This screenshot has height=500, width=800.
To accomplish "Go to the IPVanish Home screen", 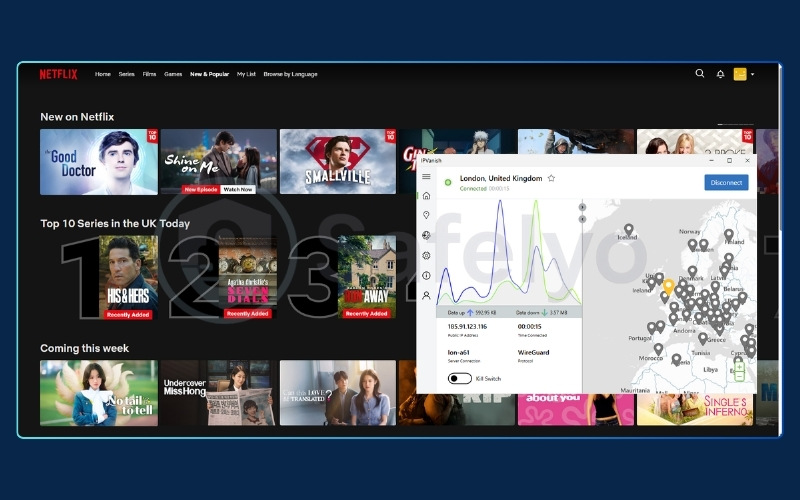I will 427,196.
